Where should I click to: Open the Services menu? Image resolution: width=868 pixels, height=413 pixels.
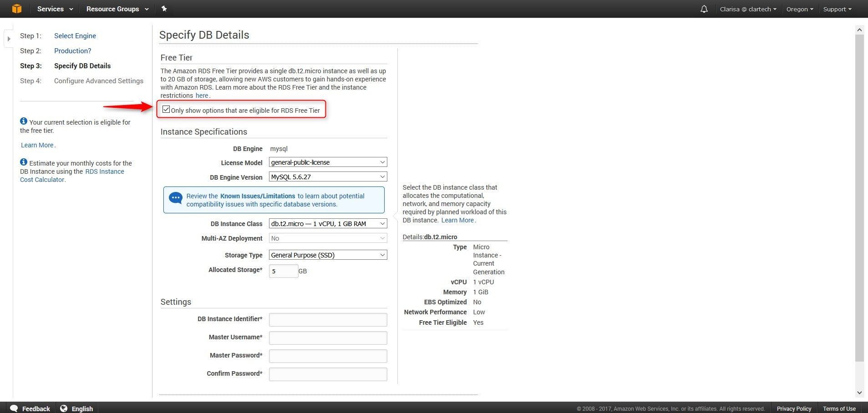pyautogui.click(x=55, y=9)
